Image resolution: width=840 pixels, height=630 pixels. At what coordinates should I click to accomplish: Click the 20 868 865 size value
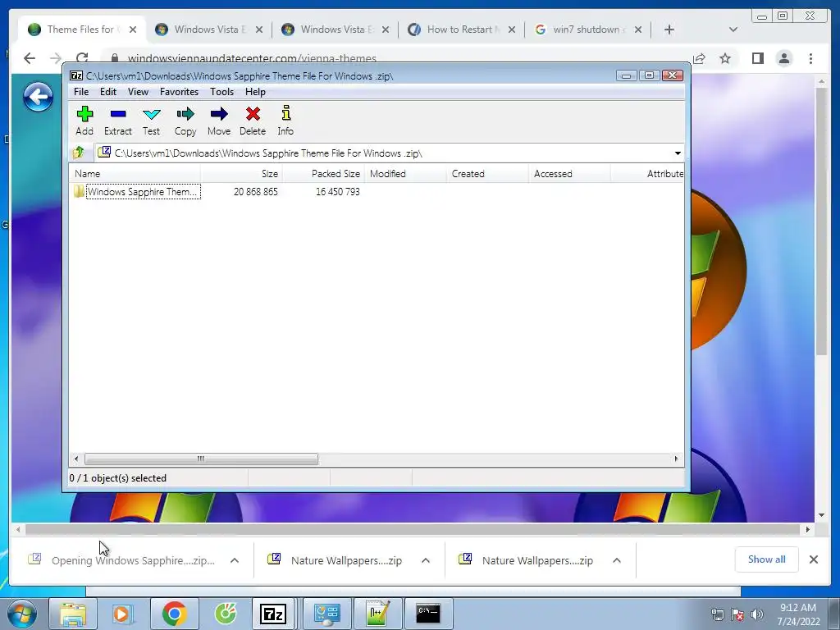(256, 192)
